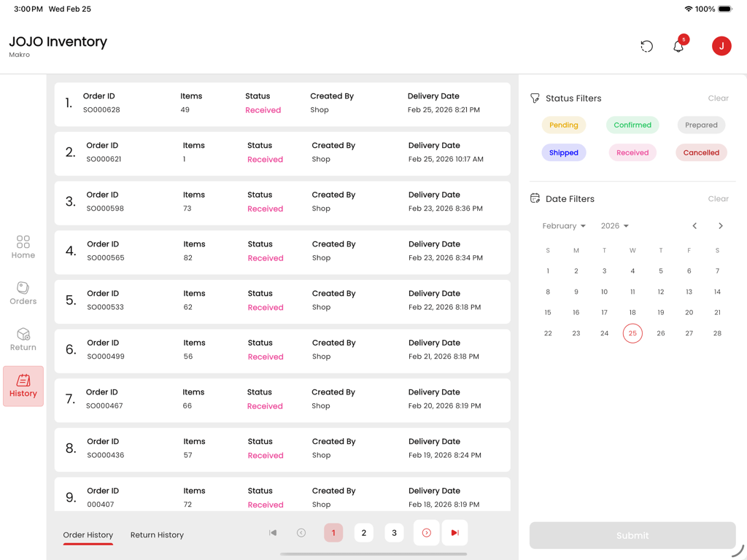Click the refresh icon in top bar

pos(646,46)
